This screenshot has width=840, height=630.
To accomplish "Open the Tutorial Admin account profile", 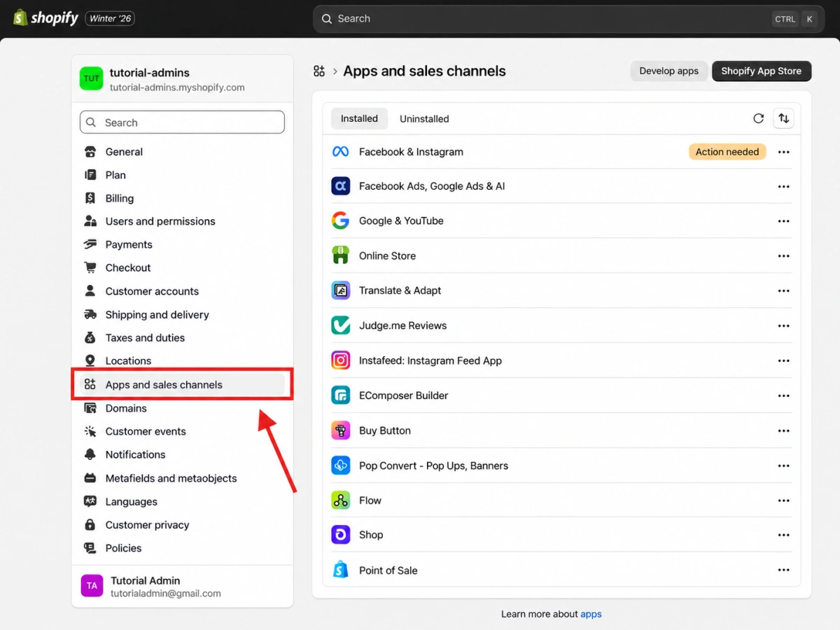I will pyautogui.click(x=182, y=587).
